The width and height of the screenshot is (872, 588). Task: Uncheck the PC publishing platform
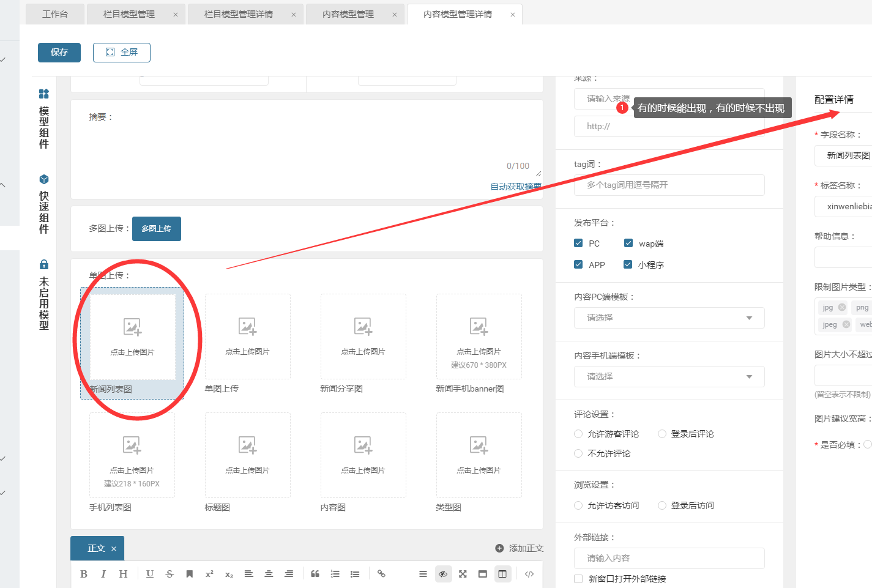[x=578, y=243]
